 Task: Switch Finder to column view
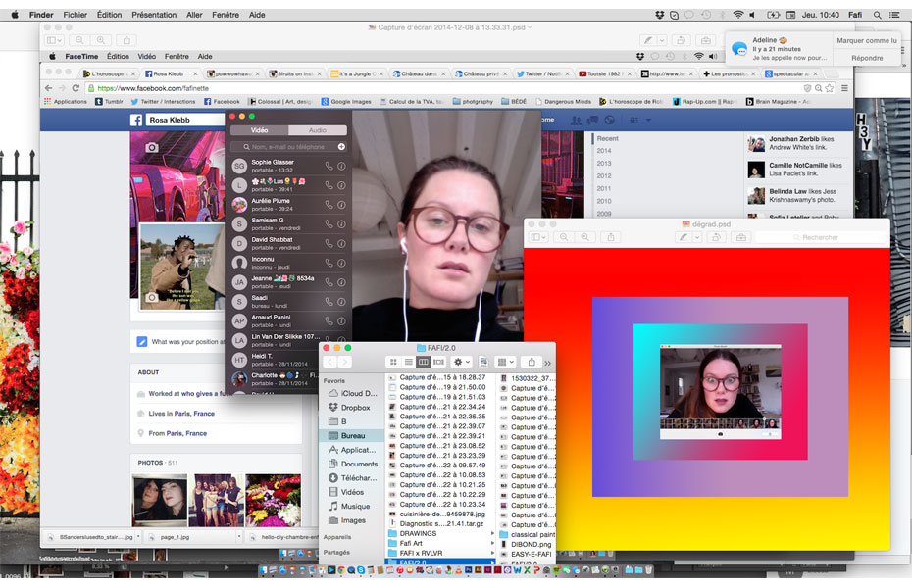point(424,362)
